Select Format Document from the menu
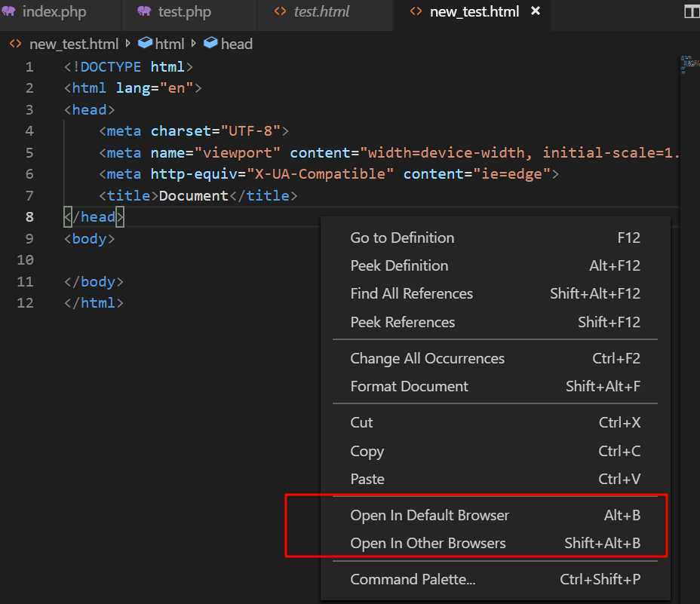Image resolution: width=700 pixels, height=604 pixels. click(495, 387)
